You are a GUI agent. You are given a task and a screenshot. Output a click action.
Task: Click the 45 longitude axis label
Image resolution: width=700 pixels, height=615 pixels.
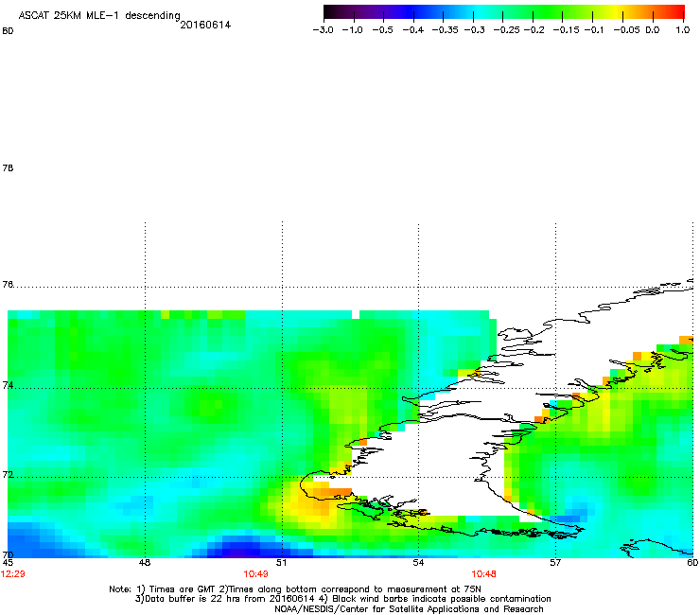[x=8, y=563]
